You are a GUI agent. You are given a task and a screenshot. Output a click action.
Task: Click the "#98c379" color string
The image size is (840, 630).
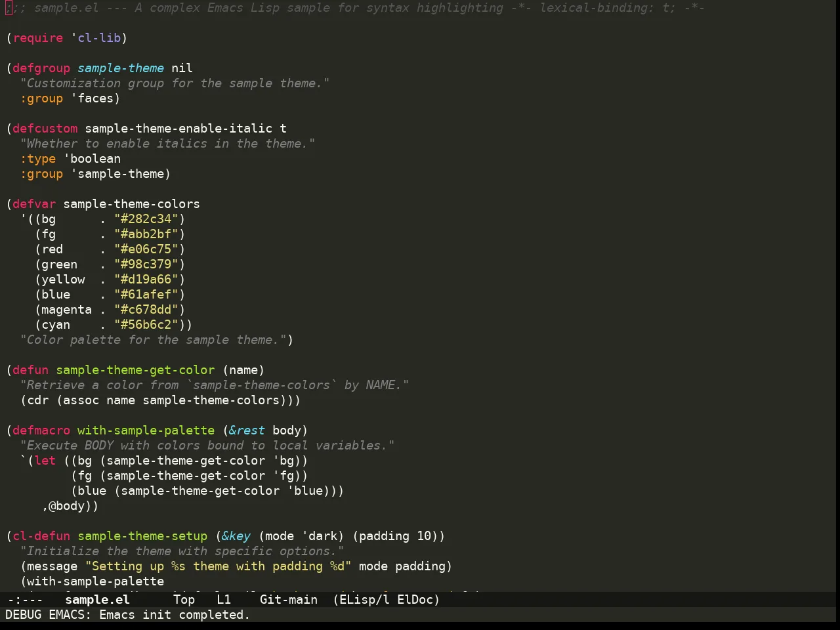click(x=146, y=264)
